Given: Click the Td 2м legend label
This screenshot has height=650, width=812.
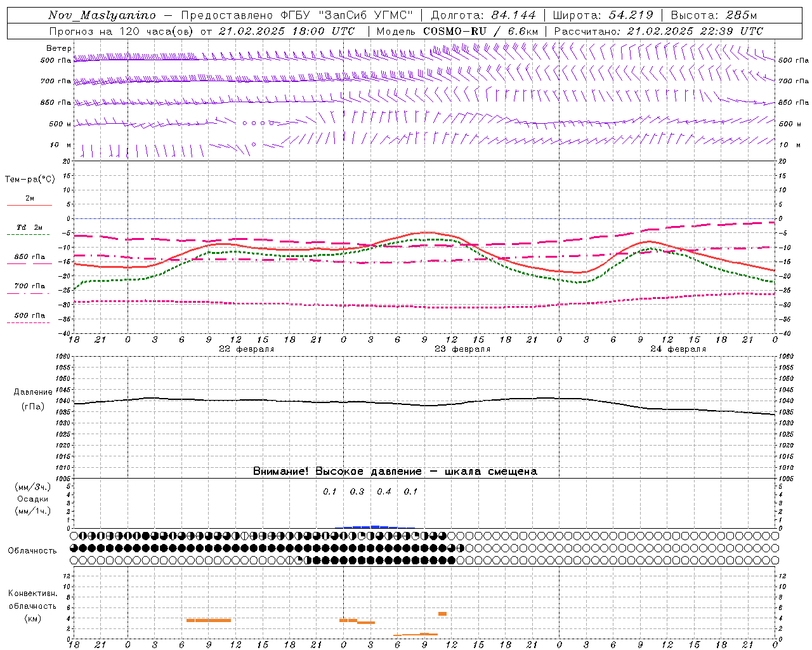Looking at the screenshot, I should coord(29,227).
